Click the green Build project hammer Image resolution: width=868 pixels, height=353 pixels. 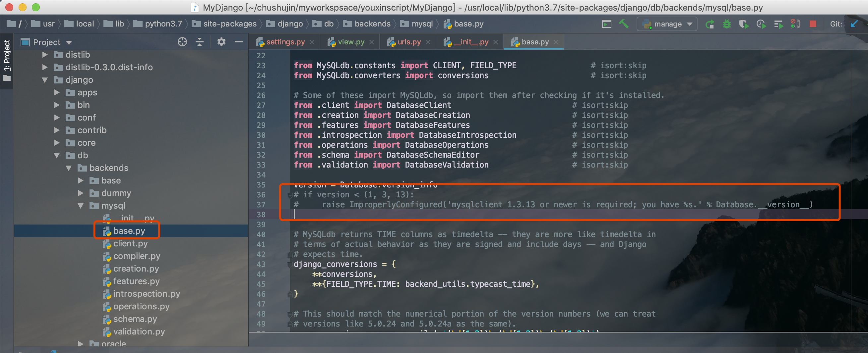[623, 24]
